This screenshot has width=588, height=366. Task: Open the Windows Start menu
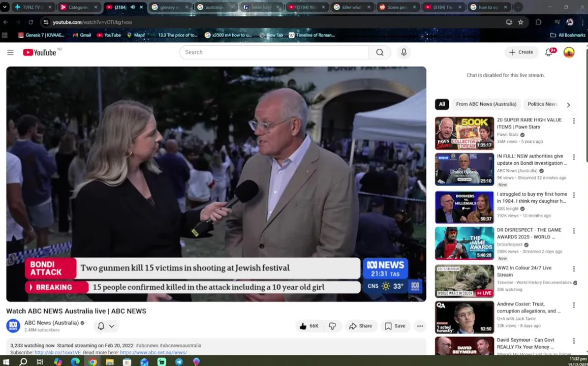click(6, 361)
